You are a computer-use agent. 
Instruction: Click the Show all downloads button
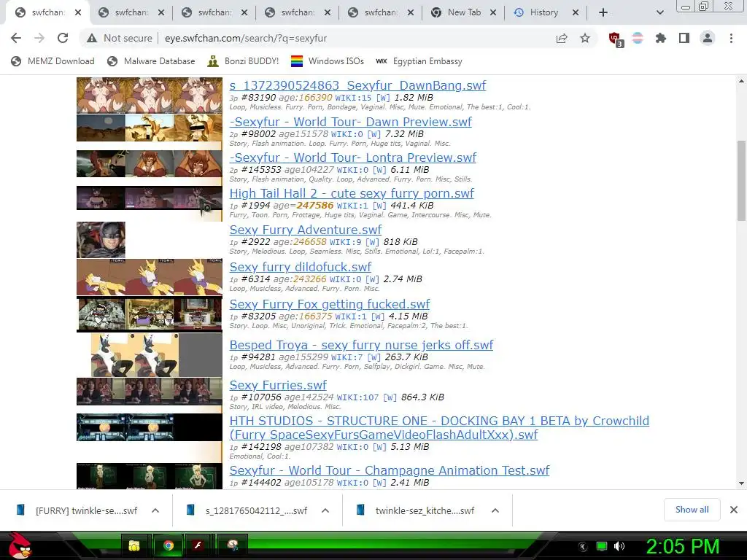tap(692, 510)
